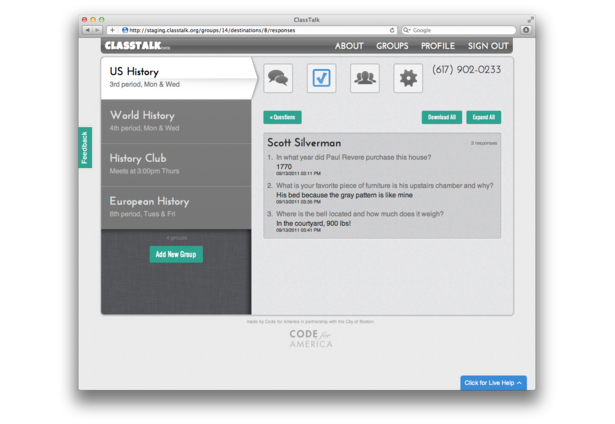Screen dimensions: 615x424
Task: Click the answer In the courtyard, 900 lbs!
Action: 313,223
